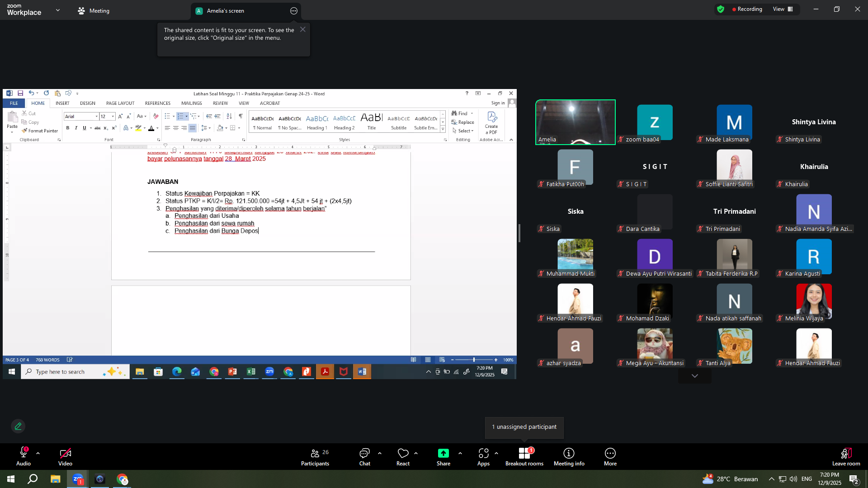Viewport: 868px width, 488px height.
Task: Open the annotate pencil tool
Action: (x=18, y=426)
